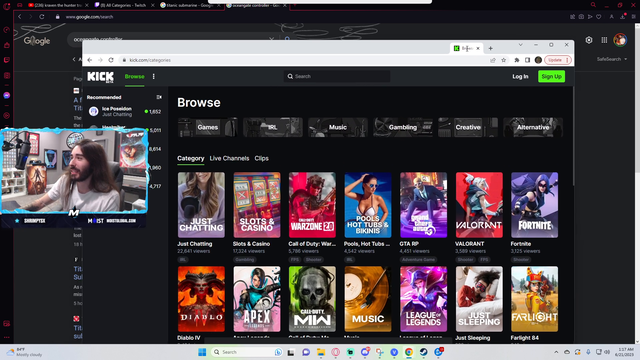Open the weather widget on taskbar

click(24, 352)
